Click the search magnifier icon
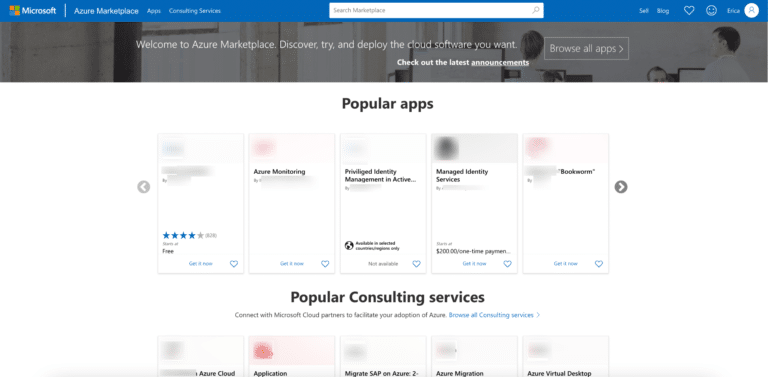 (x=536, y=10)
